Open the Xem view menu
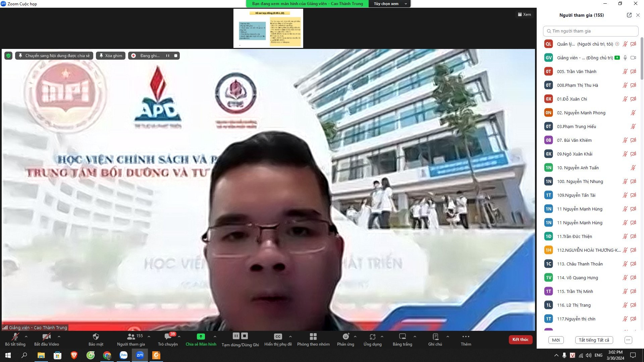The height and width of the screenshot is (362, 644). click(524, 14)
